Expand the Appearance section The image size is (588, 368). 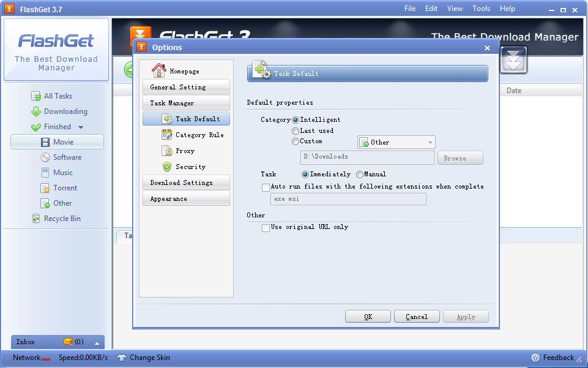[x=186, y=198]
